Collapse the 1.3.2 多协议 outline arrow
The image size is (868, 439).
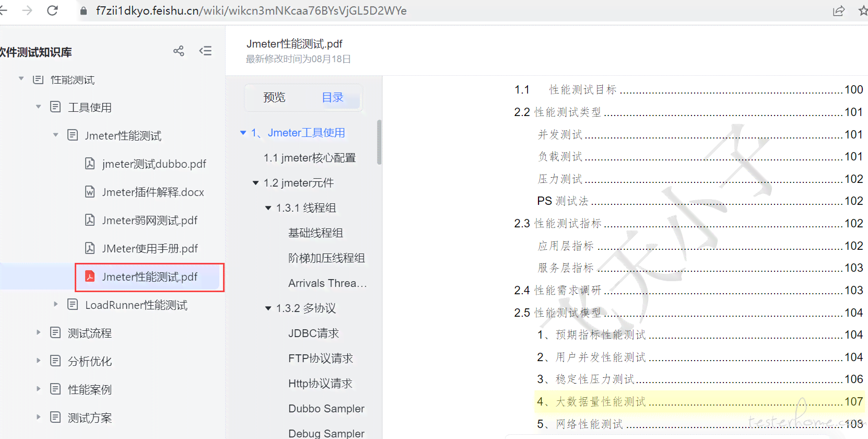point(268,308)
